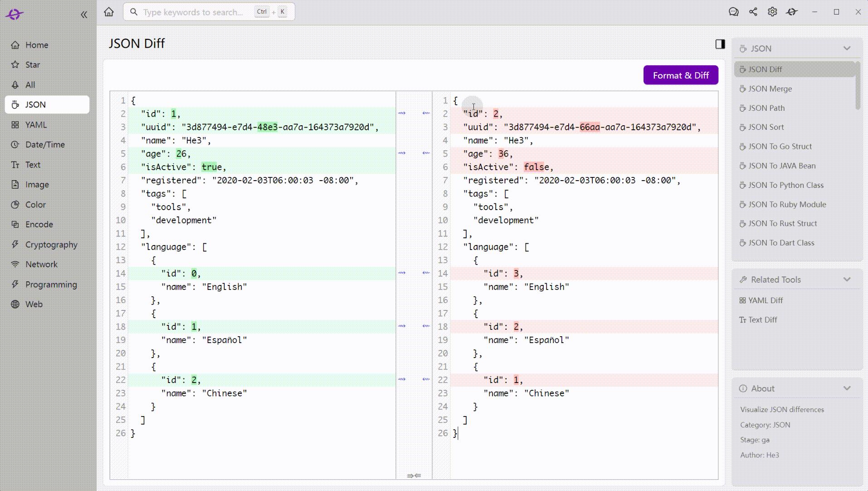Click the merge-left arrow beside line 2
Screen dimensions: 868x491
point(425,113)
